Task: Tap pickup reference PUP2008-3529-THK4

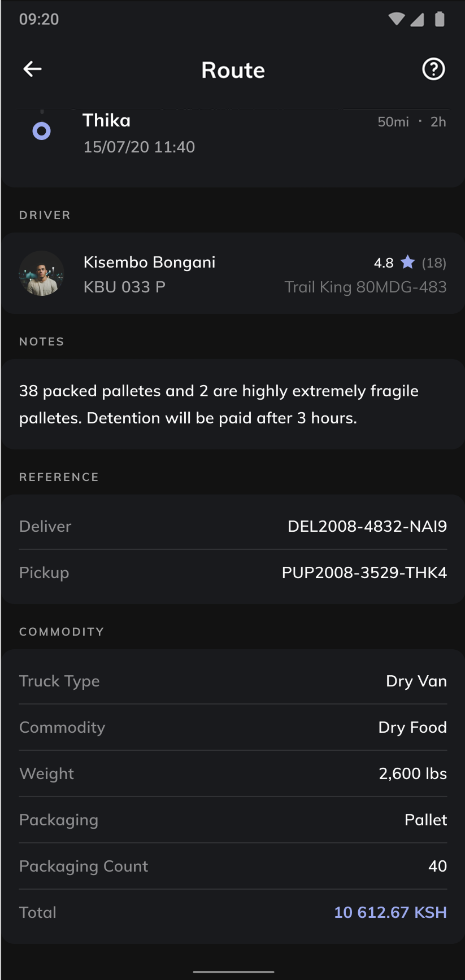Action: tap(364, 572)
